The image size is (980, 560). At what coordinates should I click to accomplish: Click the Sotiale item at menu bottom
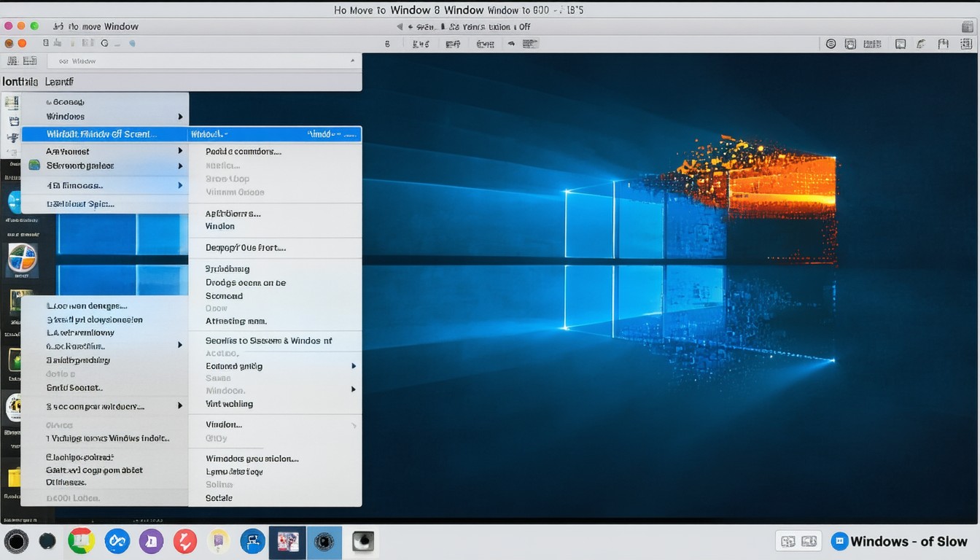[x=219, y=498]
